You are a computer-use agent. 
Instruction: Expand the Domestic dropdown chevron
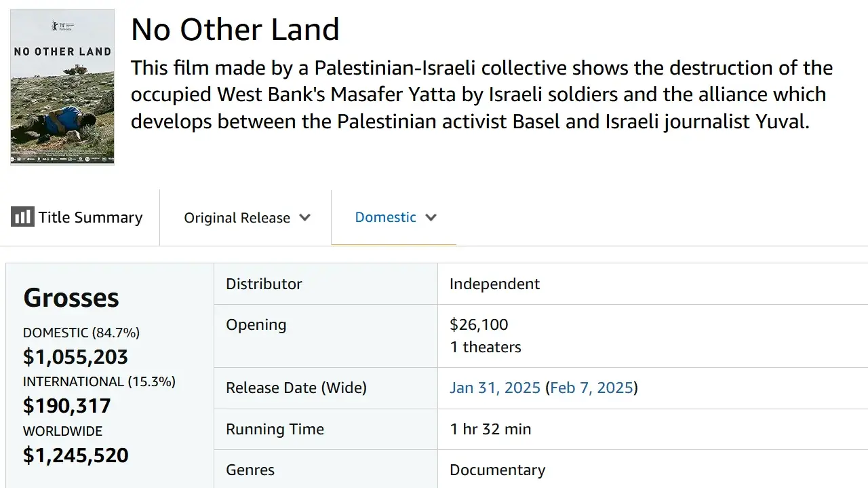coord(431,218)
